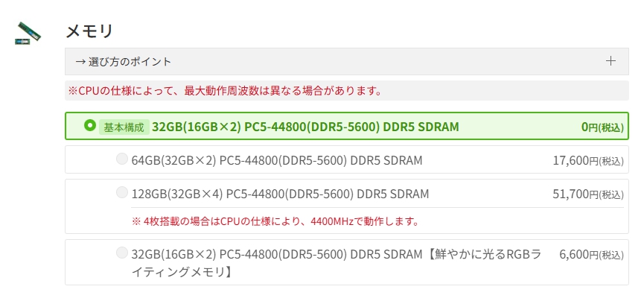Screen dimensions: 644x301
Task: Click the 基本構成 badge label
Action: pos(124,127)
